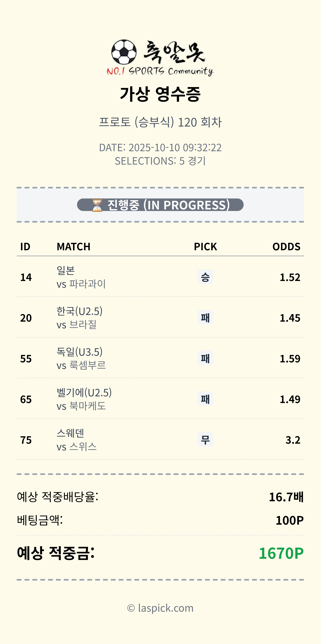Click the 진행중 (IN PROGRESS) status badge
The image size is (334, 644).
pos(160,205)
